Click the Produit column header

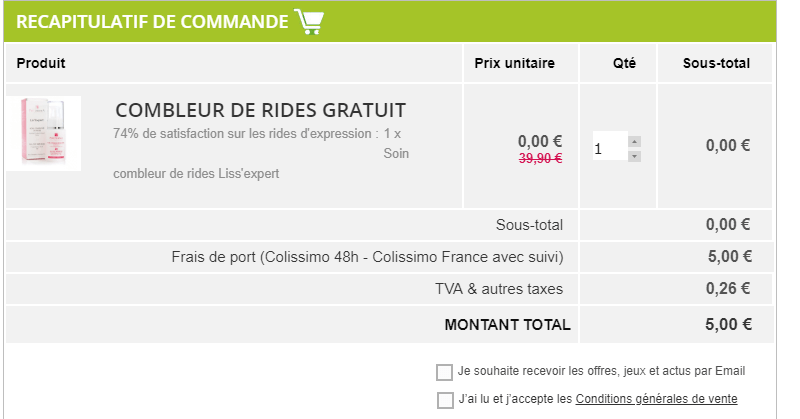point(41,64)
